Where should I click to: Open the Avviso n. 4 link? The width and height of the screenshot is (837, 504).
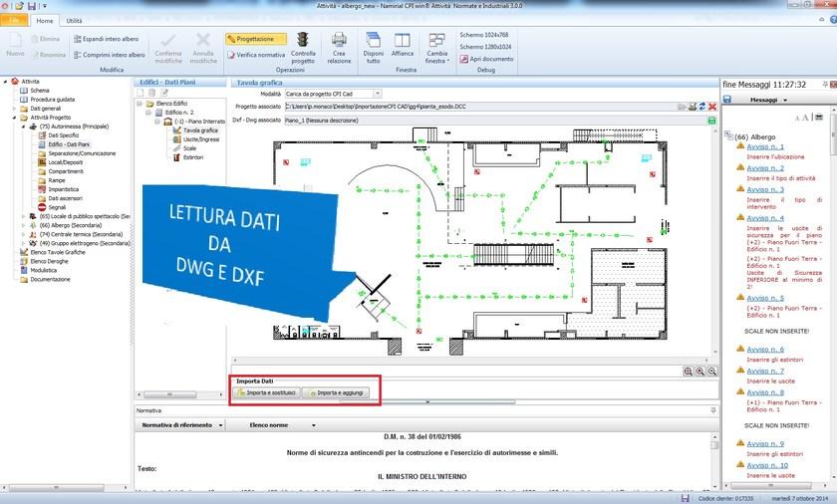pos(765,217)
